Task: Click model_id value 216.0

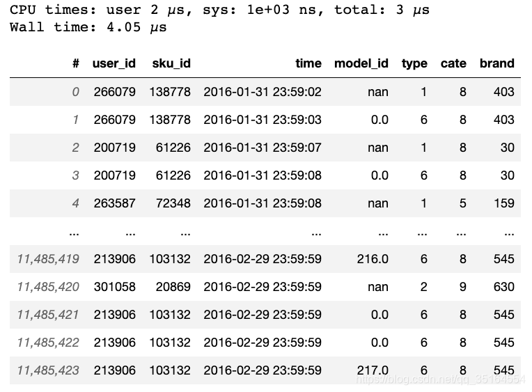Action: tap(372, 259)
